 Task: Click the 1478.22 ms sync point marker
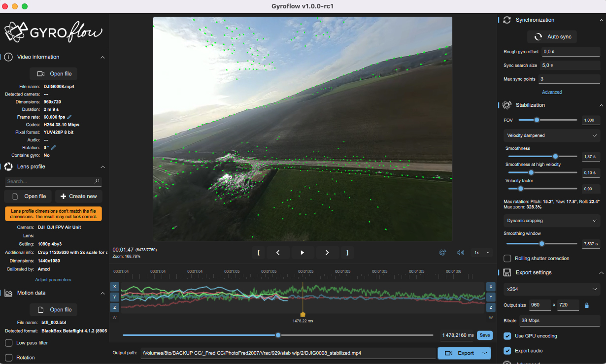coord(303,314)
